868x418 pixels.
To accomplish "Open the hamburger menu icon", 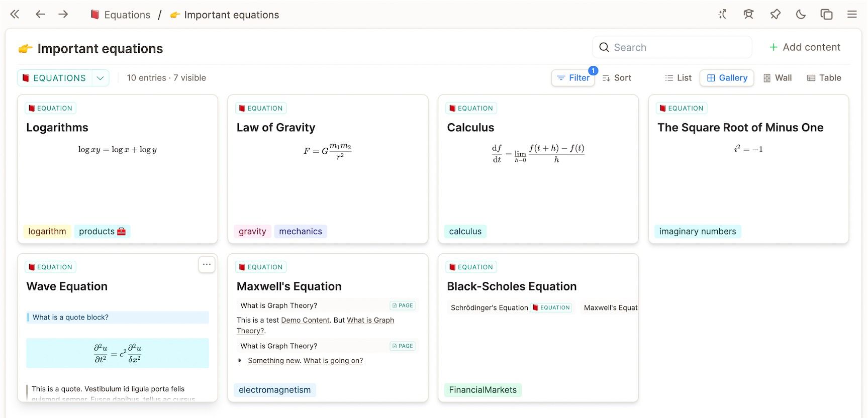I will (x=852, y=15).
